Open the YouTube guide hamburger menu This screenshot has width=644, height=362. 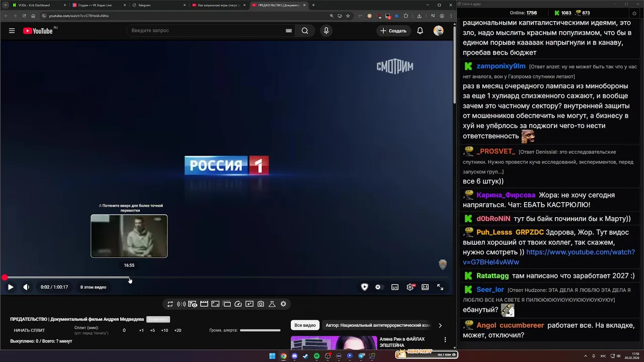pos(12,31)
